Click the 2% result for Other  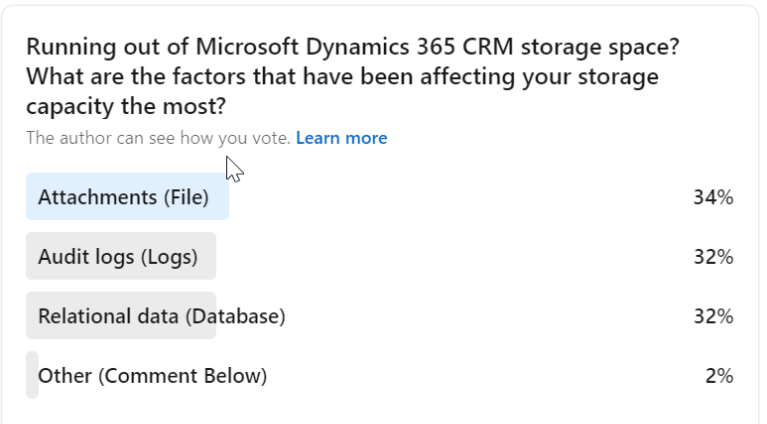[x=718, y=376]
